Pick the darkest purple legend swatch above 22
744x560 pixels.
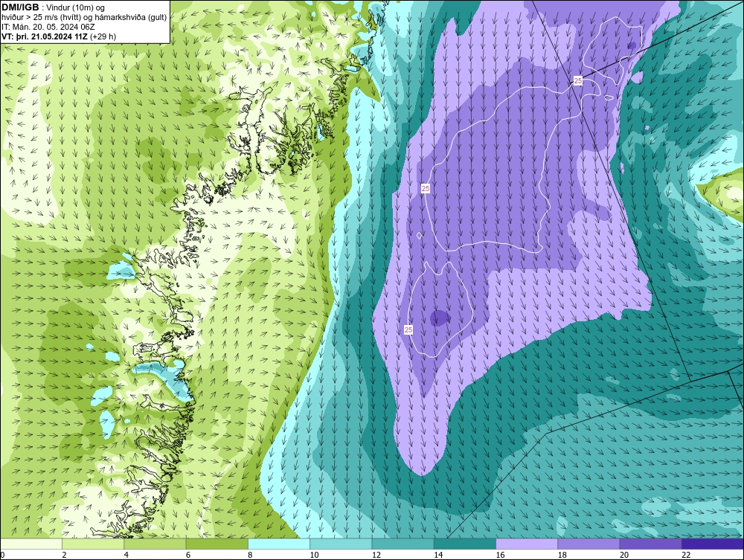click(713, 544)
